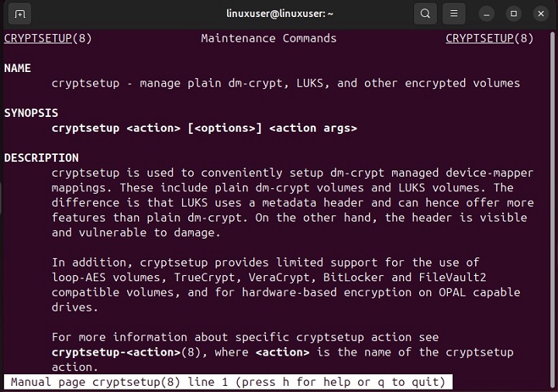Close the terminal window
558x392 pixels.
point(539,13)
